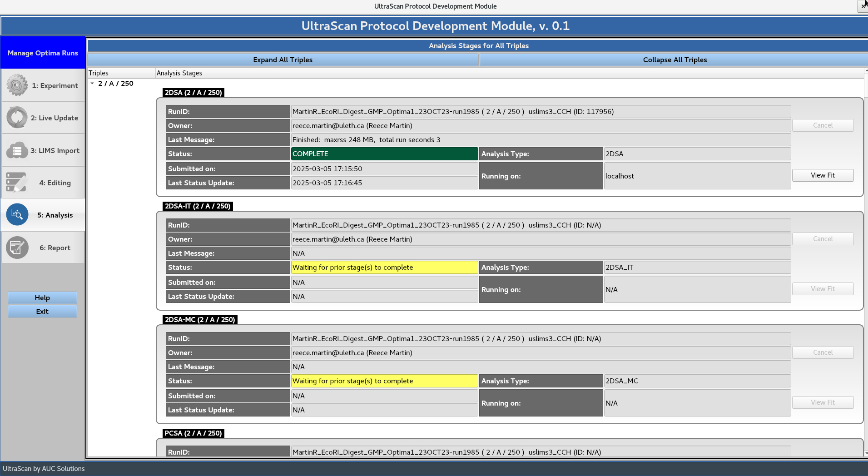The image size is (868, 476).
Task: Click View Fit for 2DSA-MC
Action: click(822, 402)
